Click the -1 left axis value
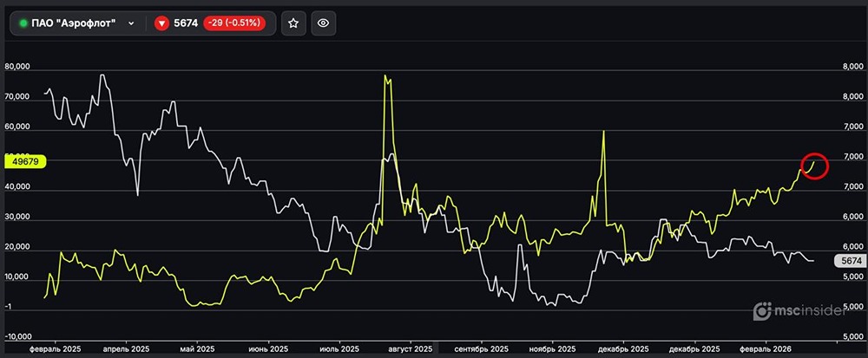This screenshot has width=868, height=358. (x=9, y=308)
